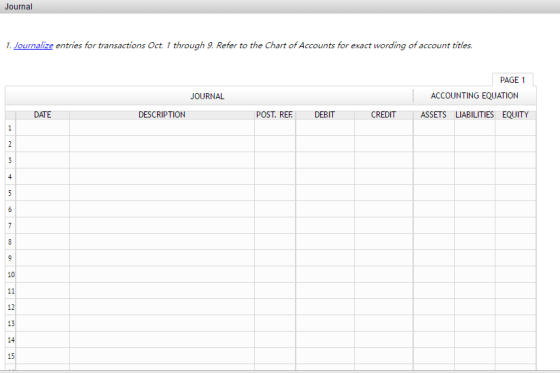
Task: Click the CREDIT cell in row 12
Action: tap(384, 307)
